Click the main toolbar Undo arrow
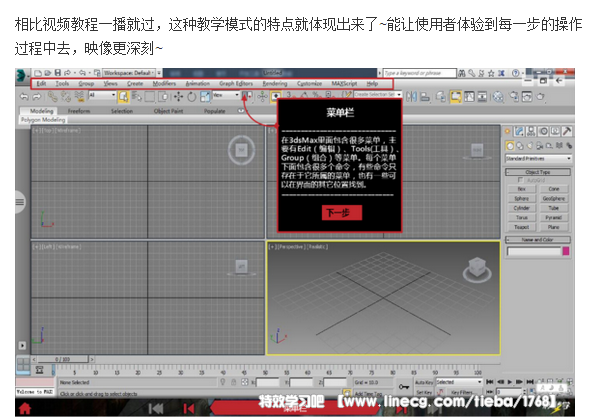This screenshot has height=418, width=590. point(24,97)
